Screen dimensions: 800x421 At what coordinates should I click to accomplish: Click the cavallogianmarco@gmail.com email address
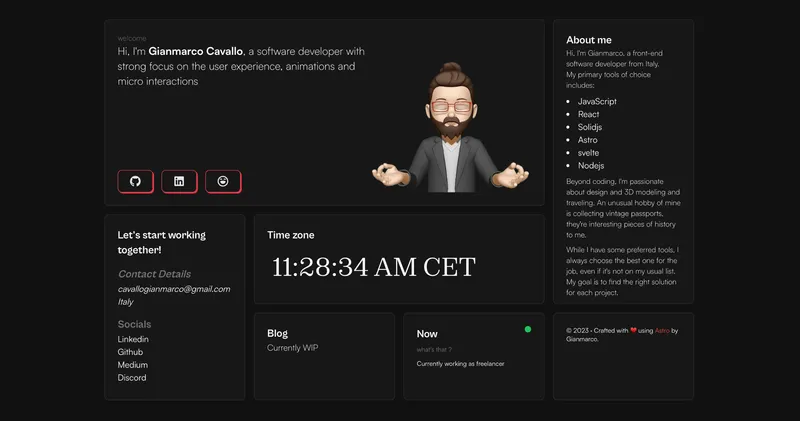[174, 289]
